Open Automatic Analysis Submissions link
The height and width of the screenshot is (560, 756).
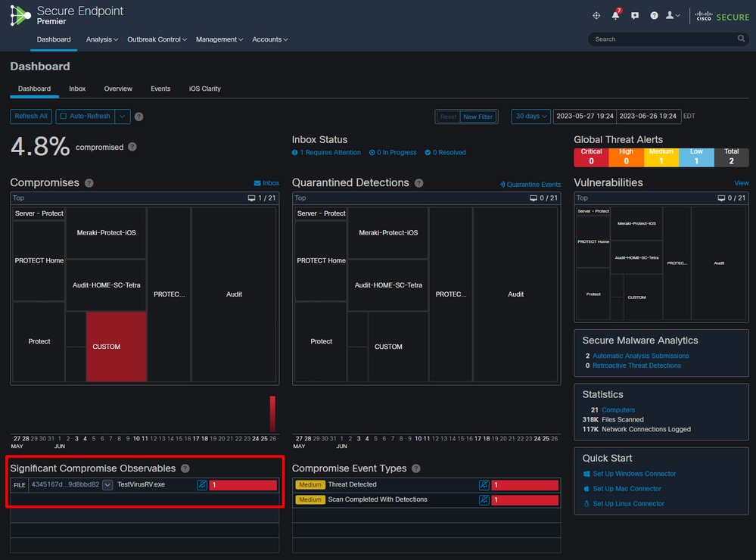[641, 356]
